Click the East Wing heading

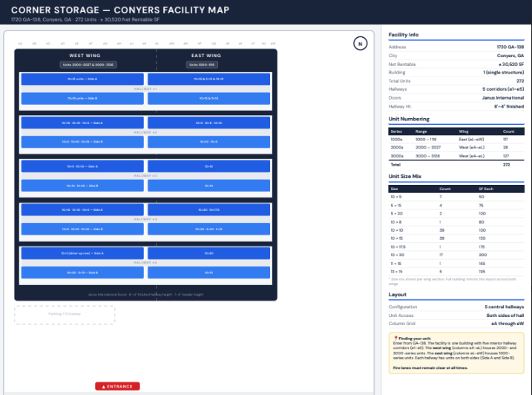click(x=206, y=56)
